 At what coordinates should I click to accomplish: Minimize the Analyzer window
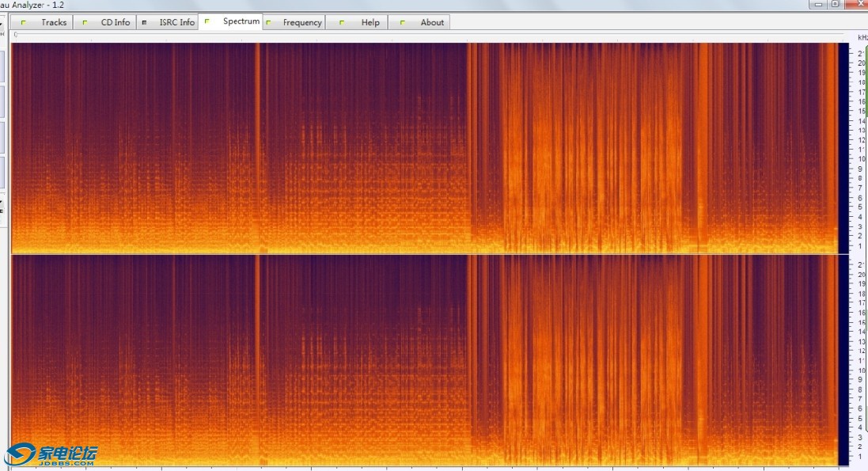(817, 4)
